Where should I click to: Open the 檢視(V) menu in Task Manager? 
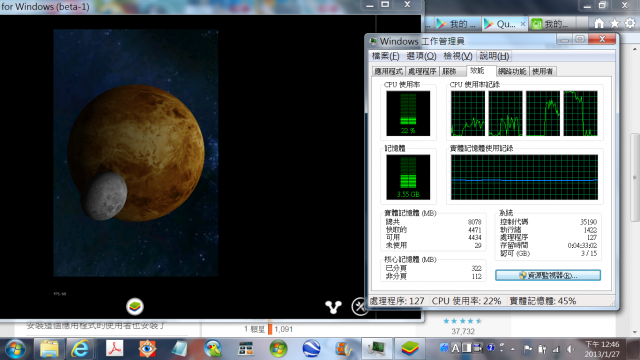[458, 56]
